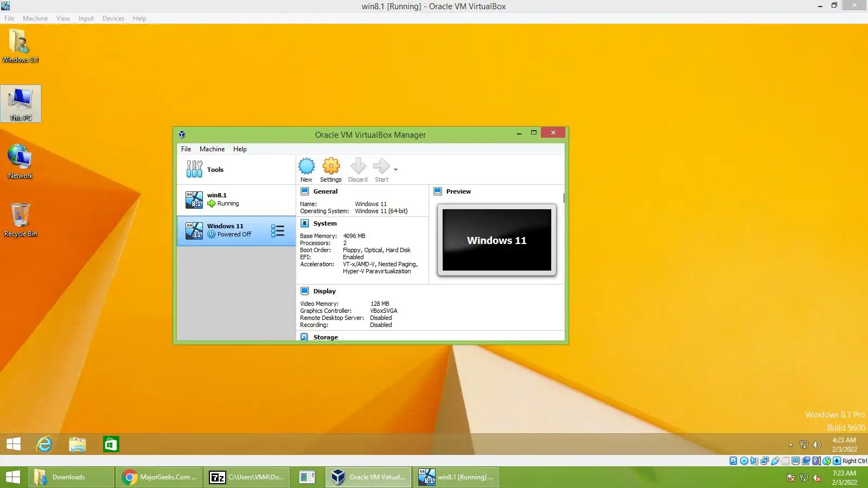
Task: Click the Windows 11 preview thumbnail
Action: 497,240
